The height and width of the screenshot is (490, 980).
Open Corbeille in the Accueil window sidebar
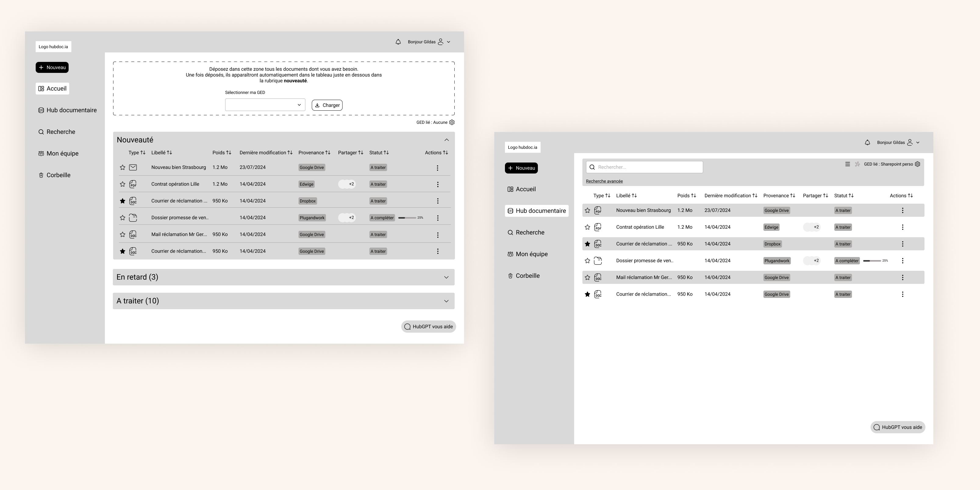54,175
